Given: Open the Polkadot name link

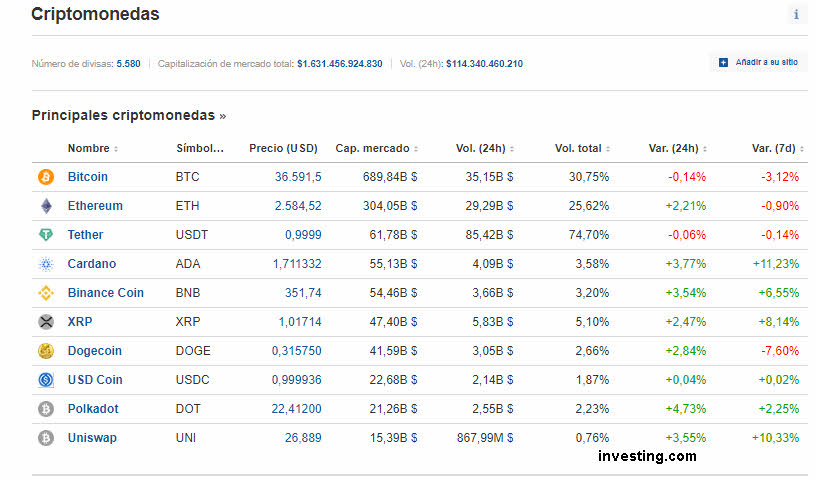Looking at the screenshot, I should (x=92, y=409).
